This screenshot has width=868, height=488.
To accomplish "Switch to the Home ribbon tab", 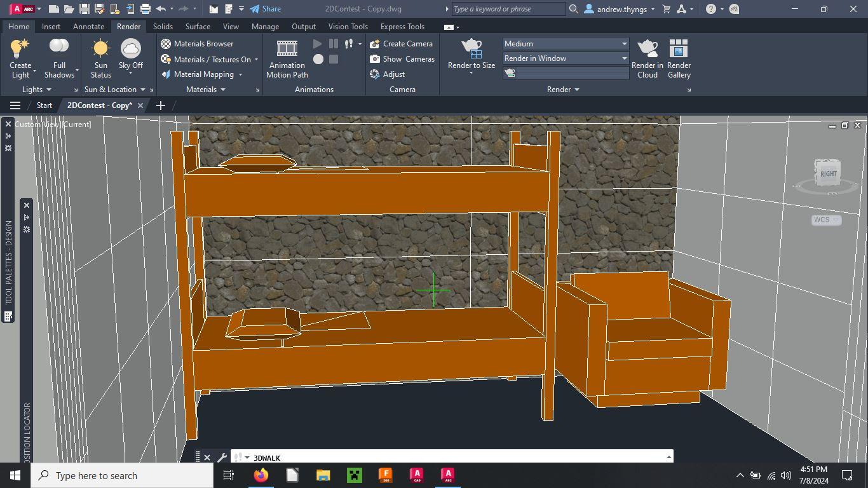I will [x=18, y=27].
